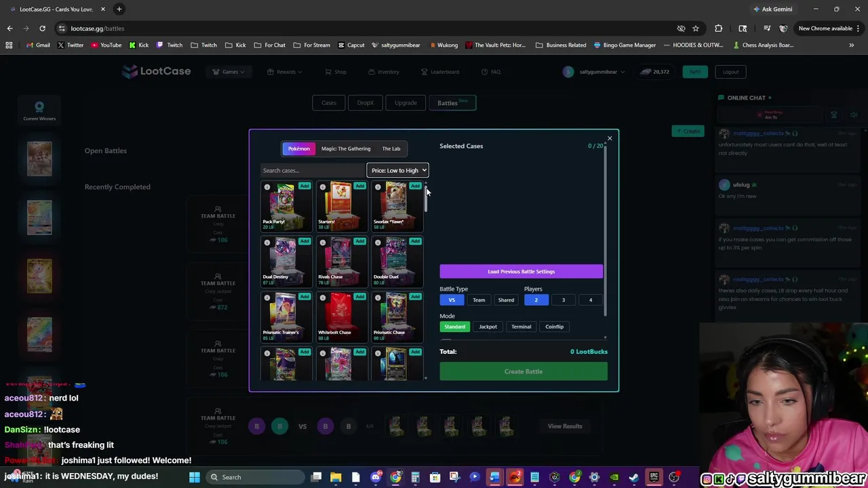868x488 pixels.
Task: View info for Pack Party! case
Action: [x=267, y=187]
